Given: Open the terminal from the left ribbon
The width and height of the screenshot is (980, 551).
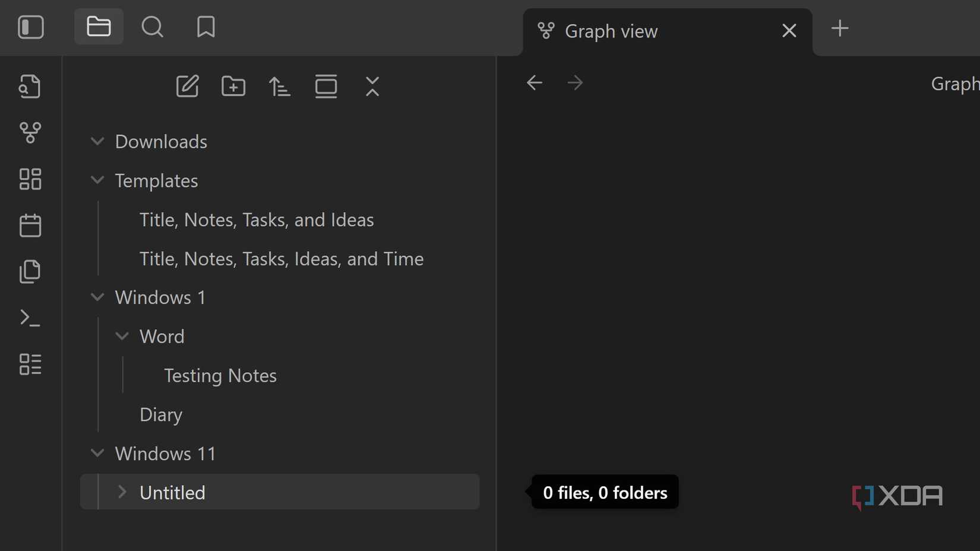Looking at the screenshot, I should (x=30, y=318).
